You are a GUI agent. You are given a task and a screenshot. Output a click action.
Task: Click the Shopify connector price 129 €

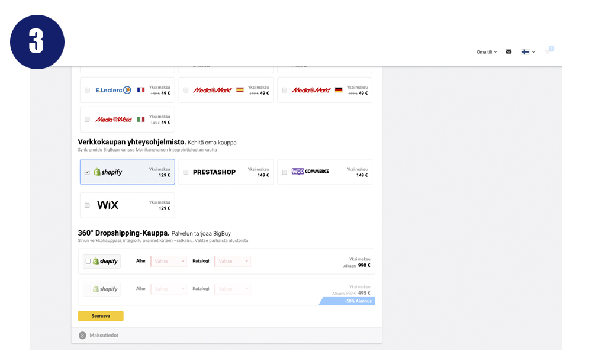[164, 175]
